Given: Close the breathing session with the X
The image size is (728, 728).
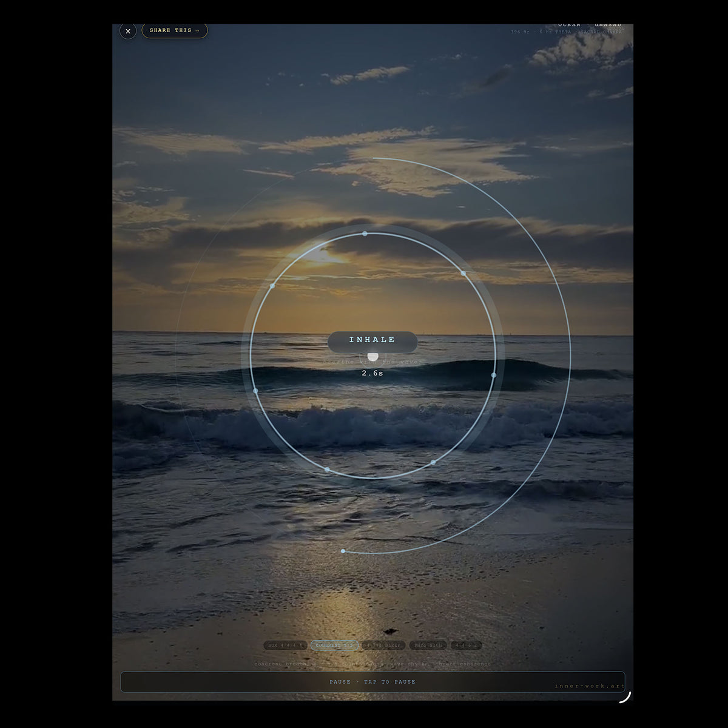Looking at the screenshot, I should coord(128,31).
